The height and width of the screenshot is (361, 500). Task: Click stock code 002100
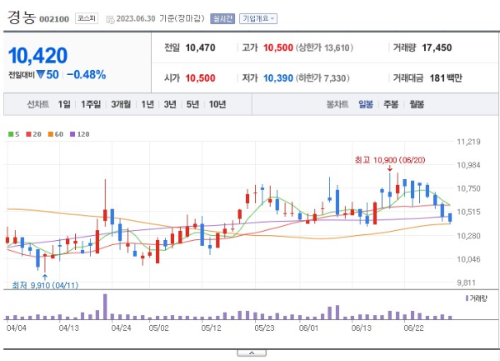tap(54, 19)
